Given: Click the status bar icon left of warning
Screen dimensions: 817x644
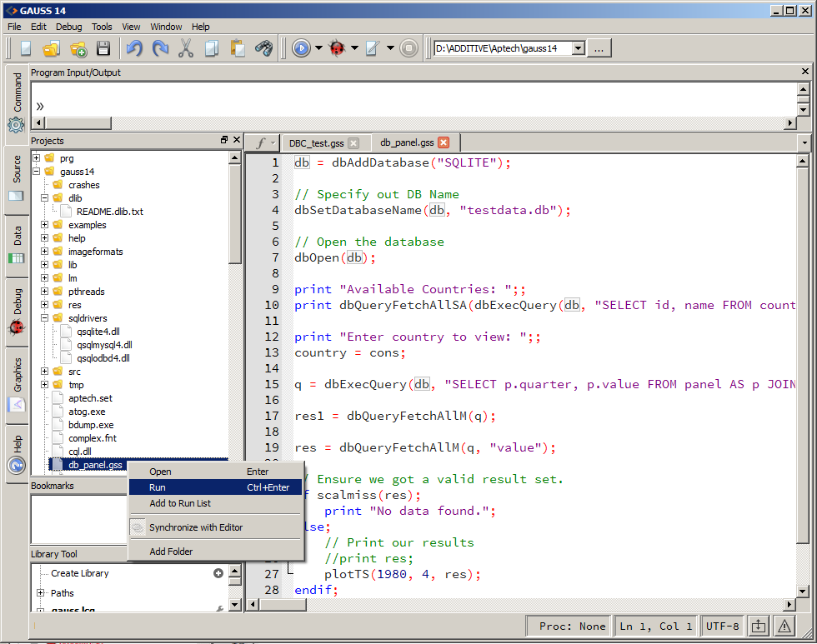Looking at the screenshot, I should point(759,627).
